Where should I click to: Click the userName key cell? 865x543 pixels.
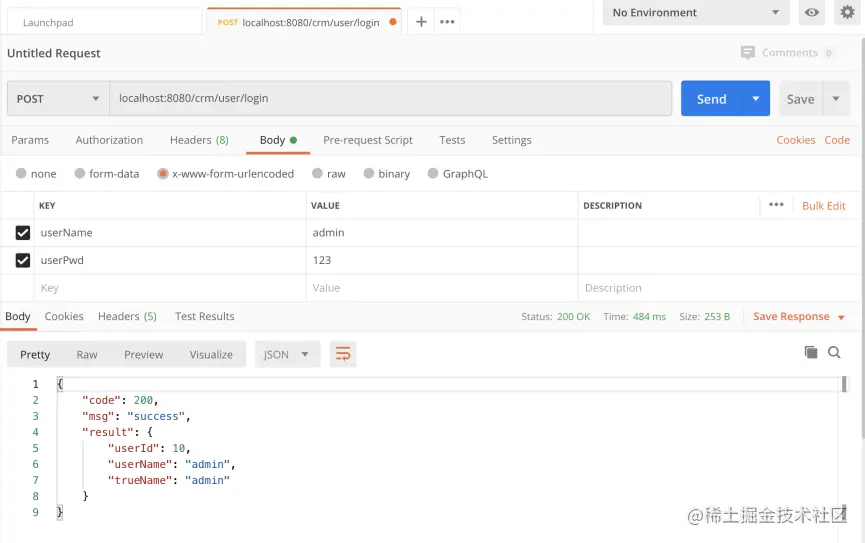tap(170, 233)
